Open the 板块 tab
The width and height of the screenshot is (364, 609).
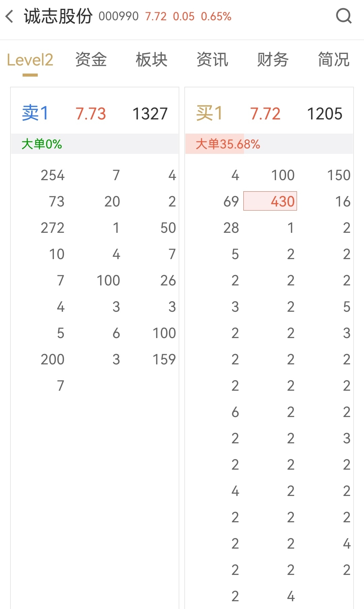[152, 60]
